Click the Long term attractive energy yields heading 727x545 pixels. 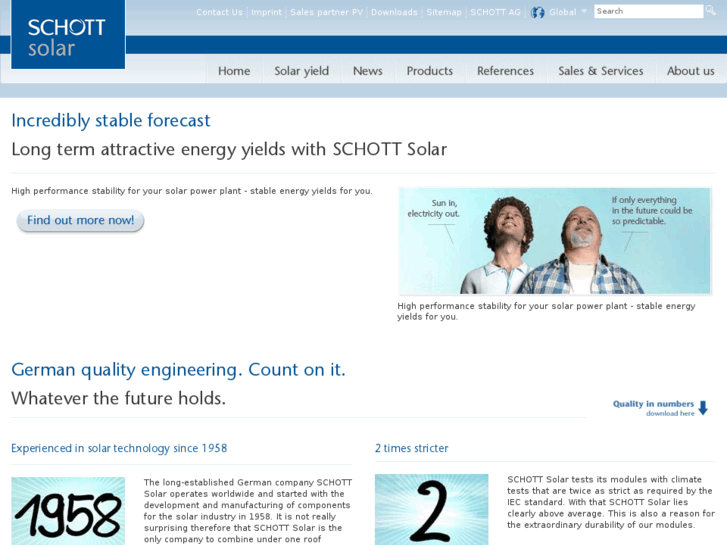[229, 149]
